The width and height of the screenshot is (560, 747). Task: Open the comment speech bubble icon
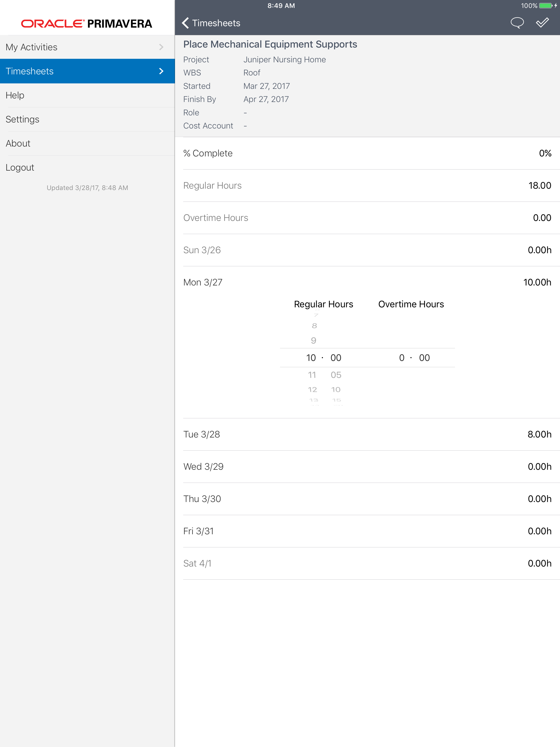click(517, 23)
